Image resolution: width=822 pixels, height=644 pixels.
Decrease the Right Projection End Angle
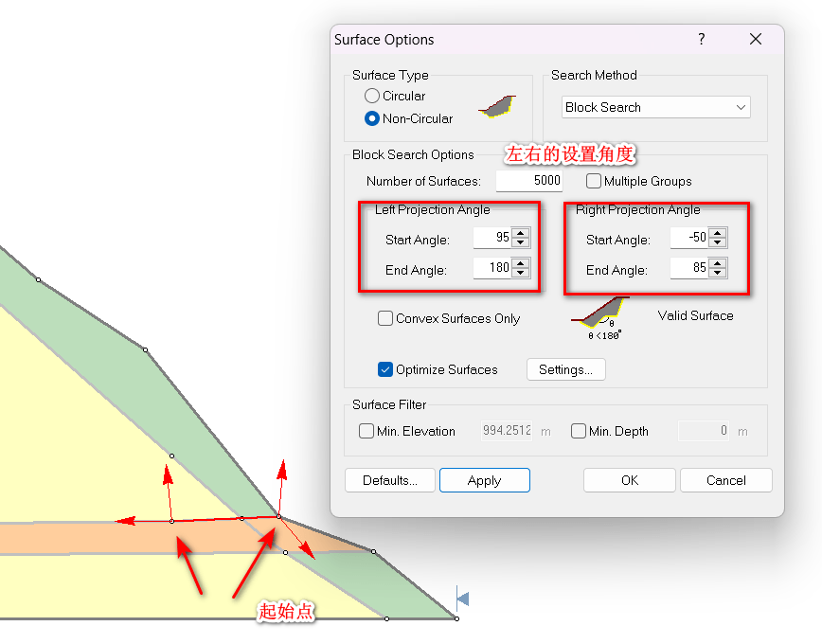pos(718,274)
